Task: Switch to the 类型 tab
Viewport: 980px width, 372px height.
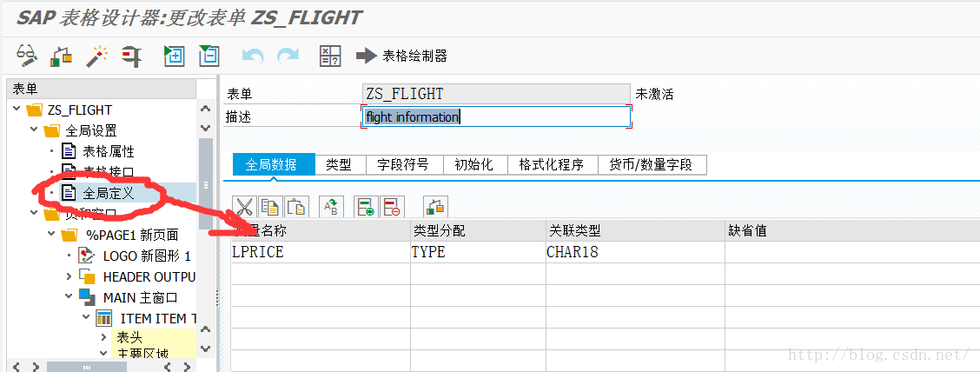Action: pyautogui.click(x=340, y=165)
